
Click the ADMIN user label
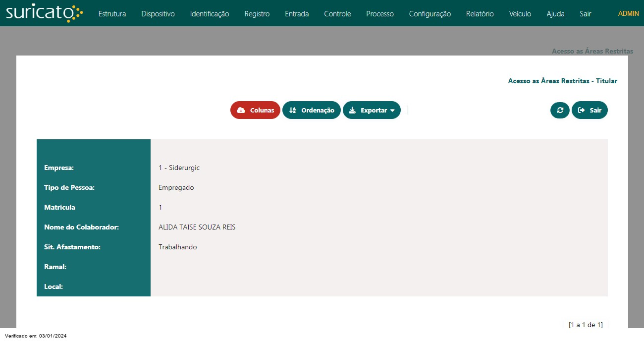[x=629, y=13]
